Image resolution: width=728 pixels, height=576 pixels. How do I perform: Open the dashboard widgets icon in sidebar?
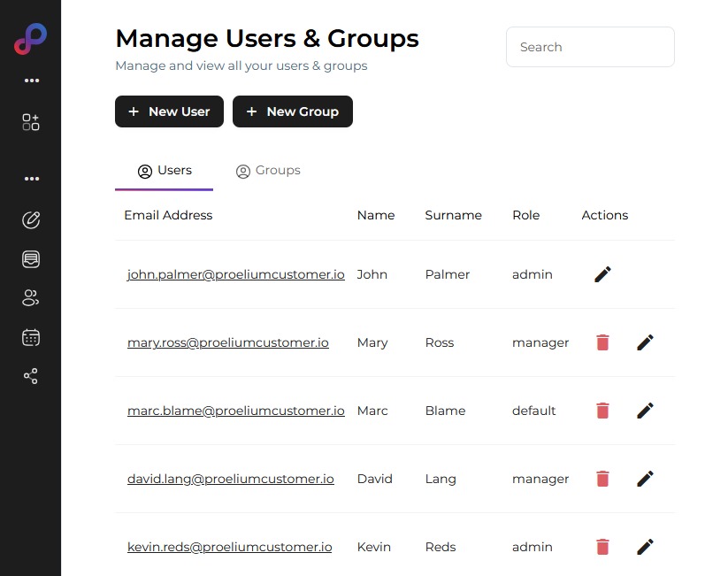tap(31, 123)
